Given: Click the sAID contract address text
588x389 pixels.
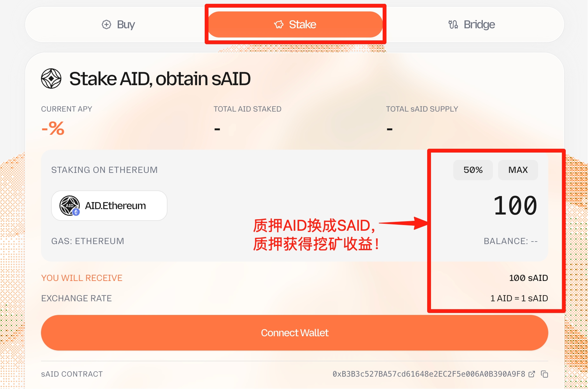Looking at the screenshot, I should coord(429,374).
